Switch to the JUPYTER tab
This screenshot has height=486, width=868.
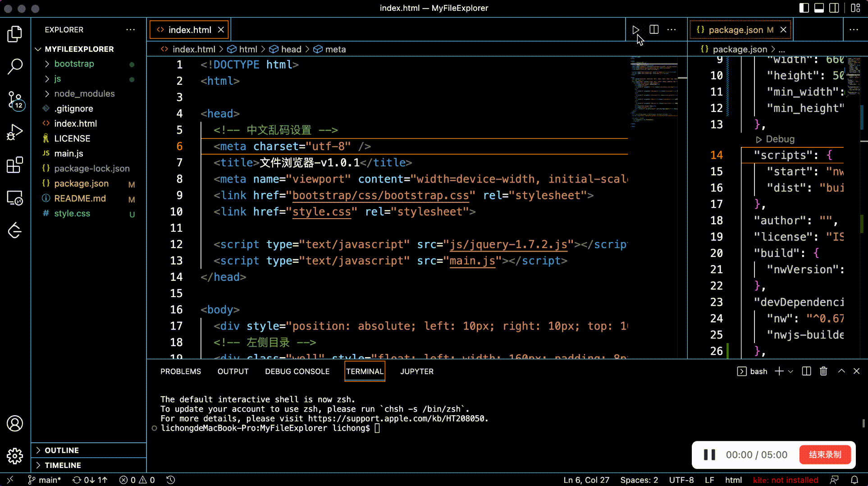[417, 371]
